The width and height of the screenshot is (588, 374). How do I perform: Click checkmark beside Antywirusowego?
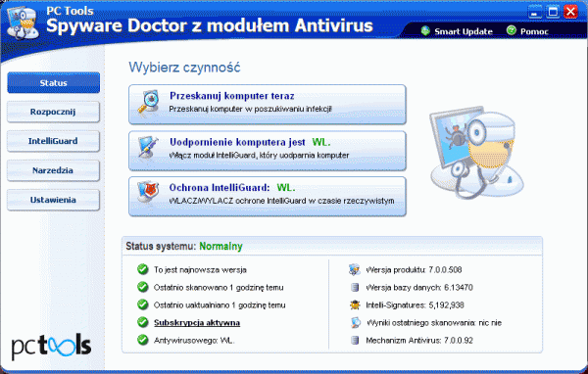pos(142,340)
